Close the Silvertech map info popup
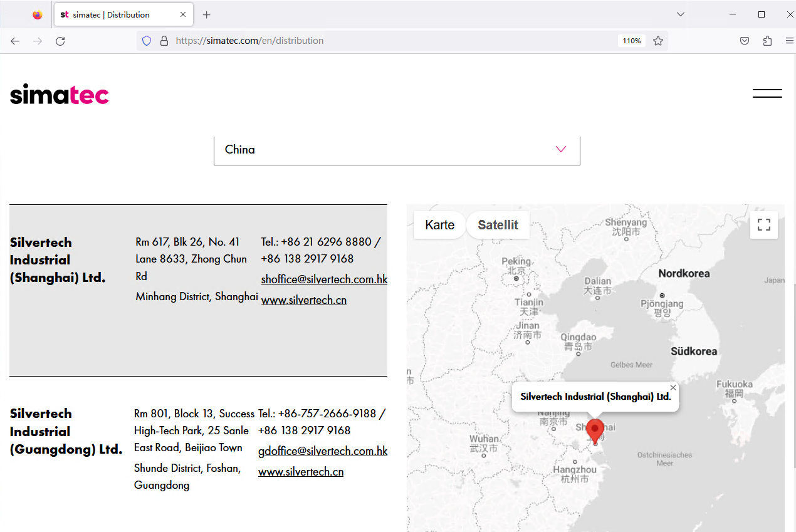Image resolution: width=796 pixels, height=532 pixels. [673, 388]
